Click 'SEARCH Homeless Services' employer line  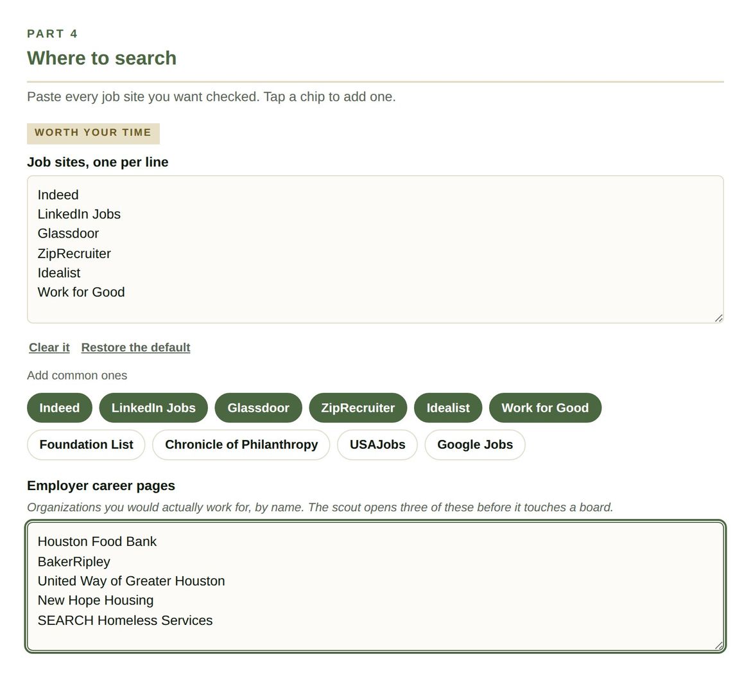click(x=125, y=620)
